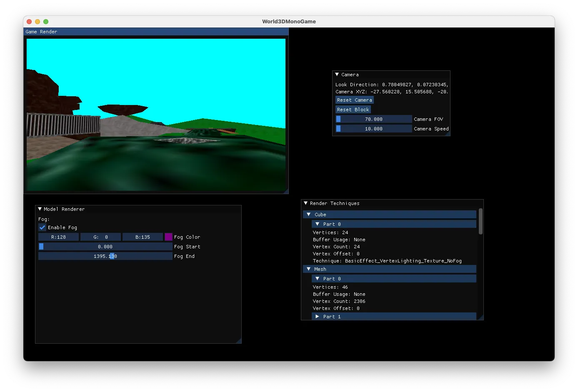Click the Fog End slider
578x392 pixels.
point(105,256)
